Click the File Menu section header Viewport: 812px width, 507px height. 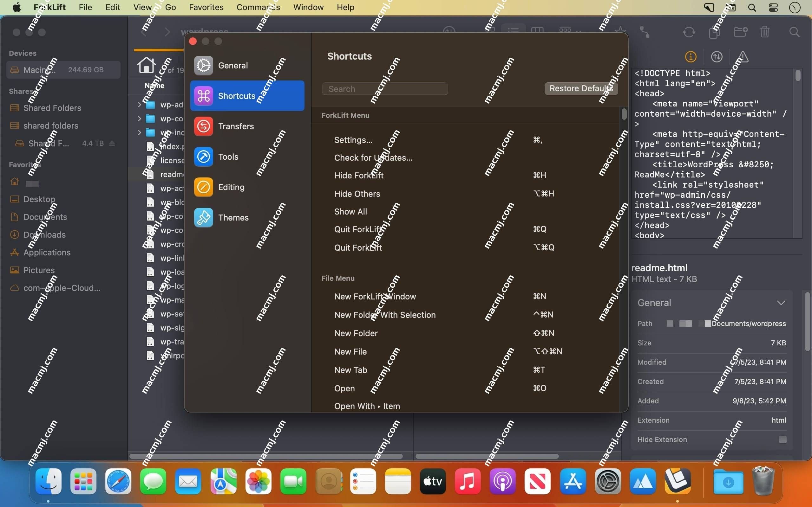[x=337, y=278]
